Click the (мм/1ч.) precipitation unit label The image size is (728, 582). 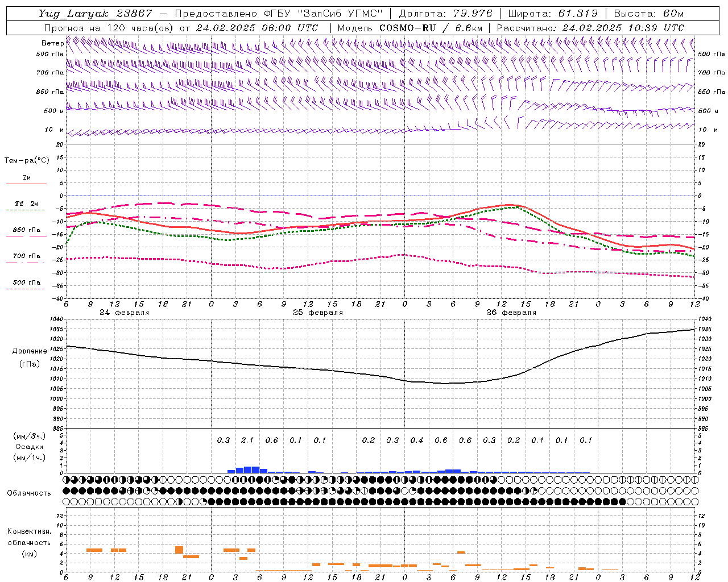(x=30, y=458)
